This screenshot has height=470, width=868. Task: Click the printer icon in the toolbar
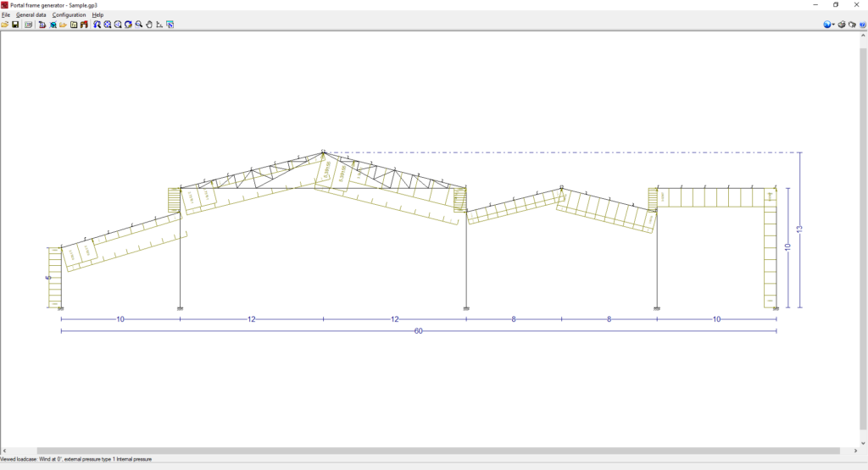point(842,25)
